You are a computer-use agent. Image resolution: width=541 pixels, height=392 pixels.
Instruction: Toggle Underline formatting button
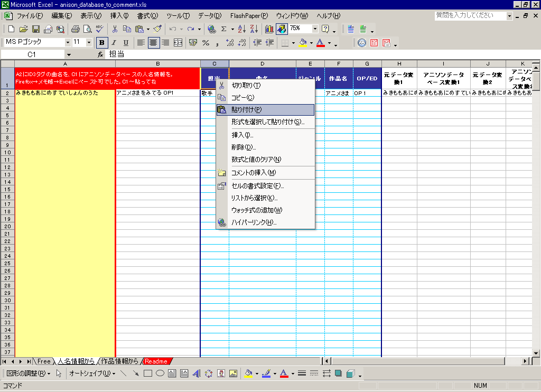pos(125,43)
